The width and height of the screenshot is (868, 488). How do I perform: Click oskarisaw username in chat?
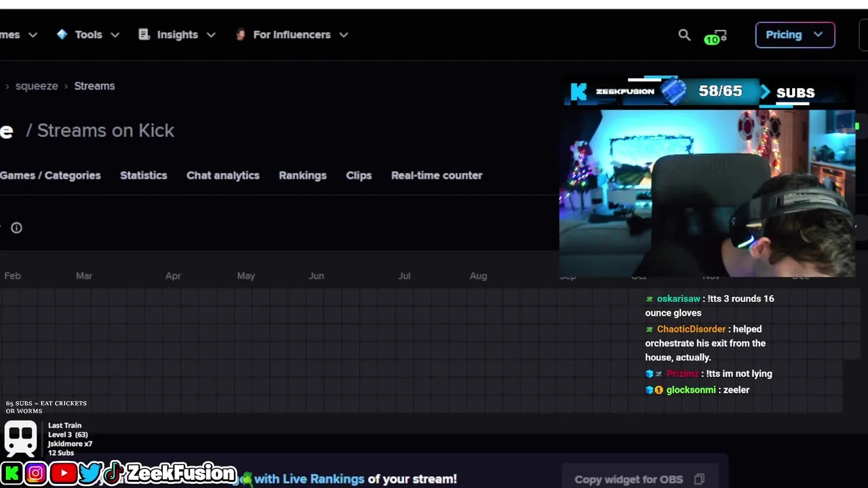click(x=679, y=299)
